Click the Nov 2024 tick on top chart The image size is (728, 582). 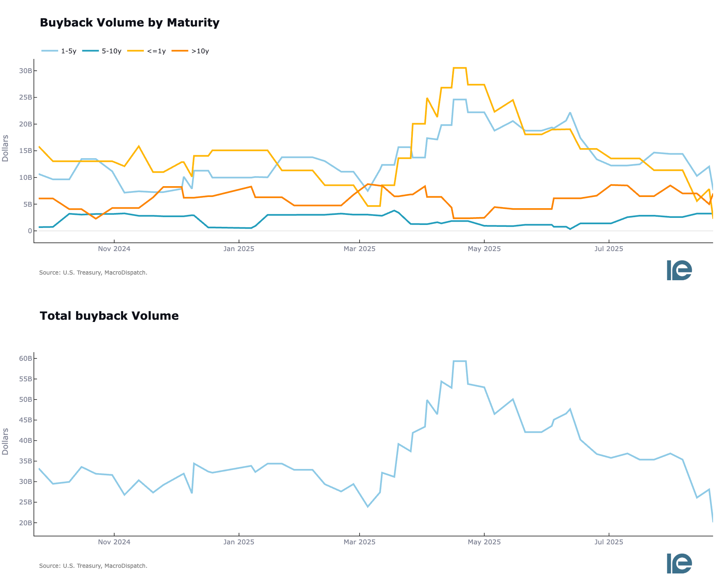coord(114,249)
